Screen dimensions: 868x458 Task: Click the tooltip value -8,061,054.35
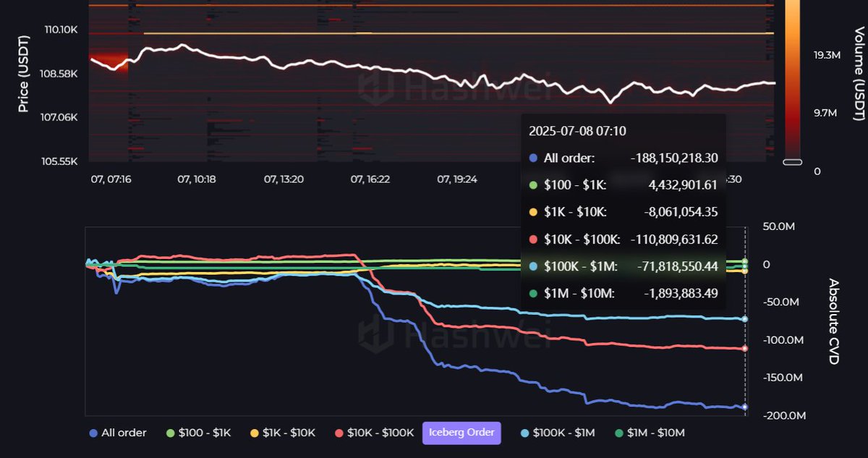tap(680, 212)
